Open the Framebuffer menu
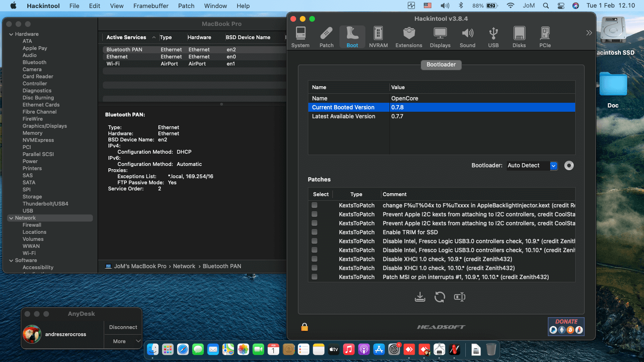 151,6
